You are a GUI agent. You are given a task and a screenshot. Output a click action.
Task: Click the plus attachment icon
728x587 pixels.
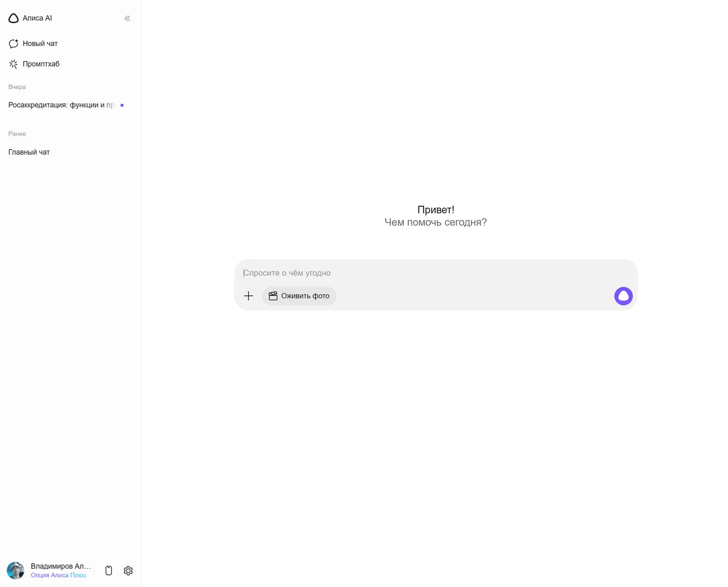248,296
